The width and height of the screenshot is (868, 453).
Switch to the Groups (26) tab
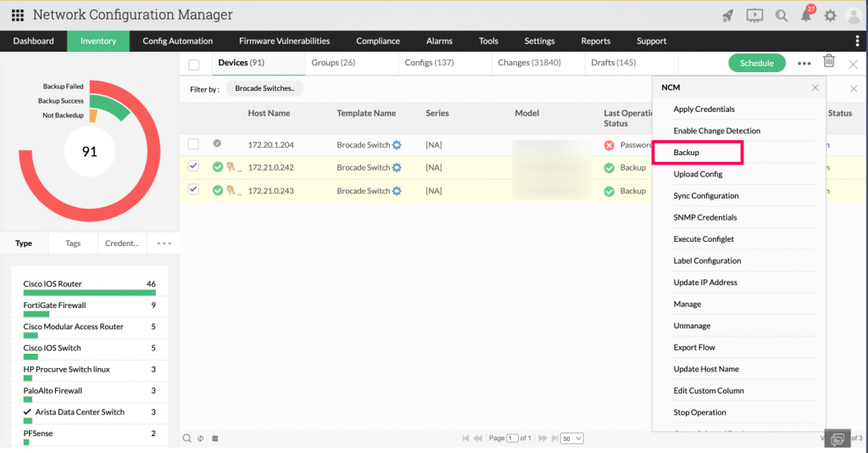click(333, 63)
